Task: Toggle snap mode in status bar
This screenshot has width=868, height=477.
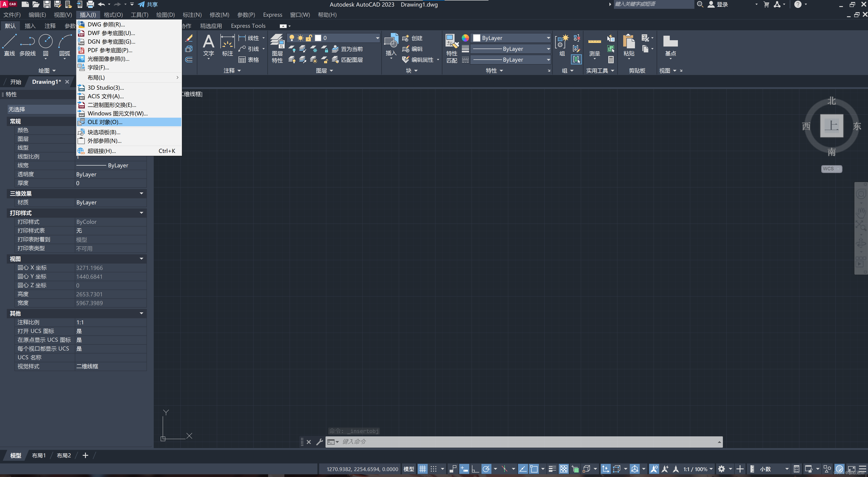Action: tap(434, 469)
